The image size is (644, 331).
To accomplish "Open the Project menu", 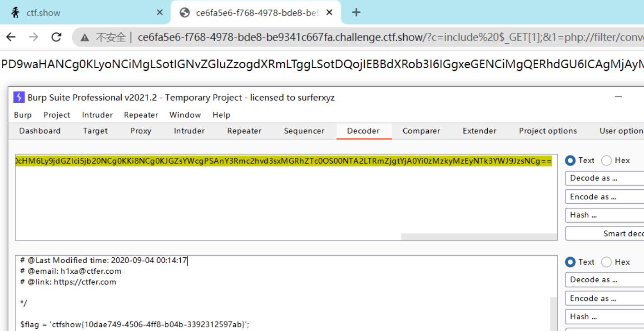I will click(x=57, y=115).
